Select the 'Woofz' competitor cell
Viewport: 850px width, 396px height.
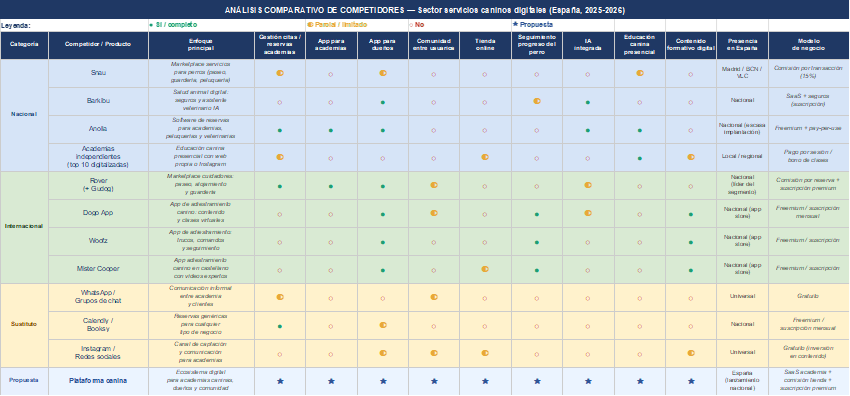pos(98,241)
